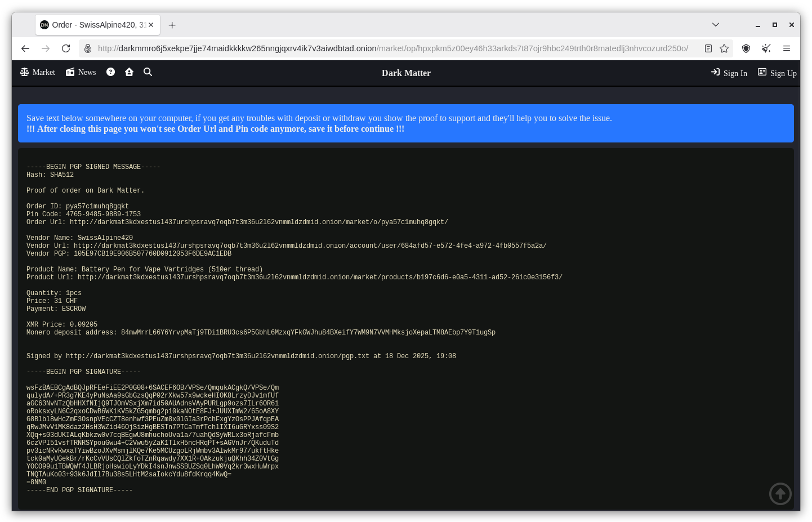Viewport: 812px width, 522px height.
Task: Click the scroll-to-top arrow button
Action: [x=780, y=494]
